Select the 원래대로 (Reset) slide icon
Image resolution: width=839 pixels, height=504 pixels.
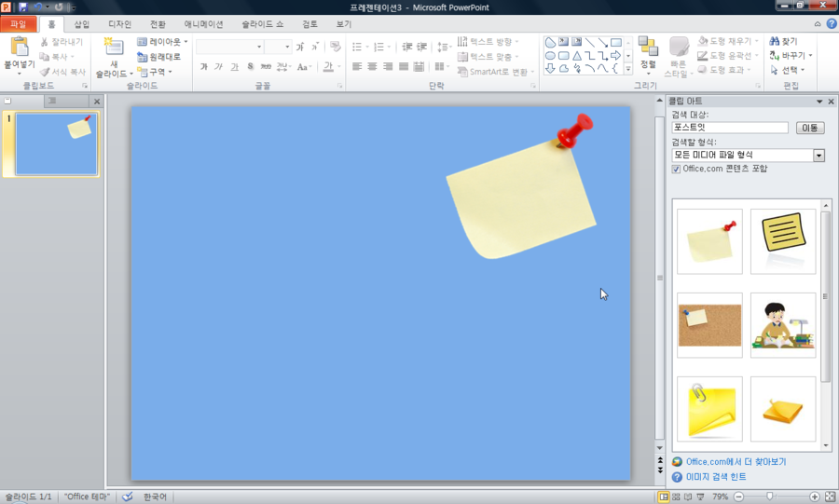[x=143, y=57]
